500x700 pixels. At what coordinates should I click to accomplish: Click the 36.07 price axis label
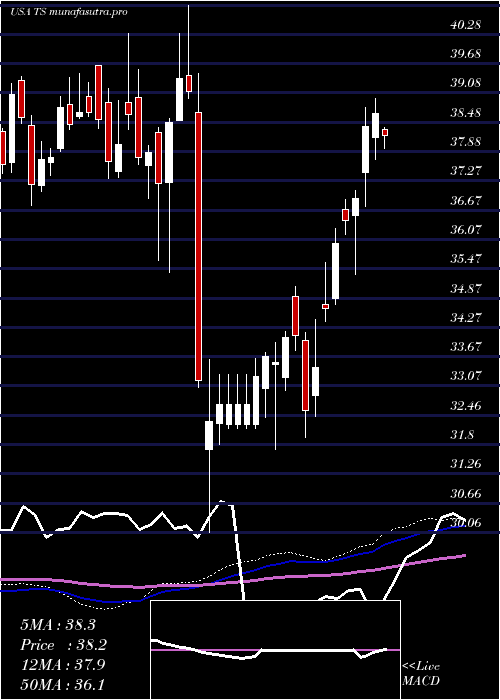click(x=466, y=230)
